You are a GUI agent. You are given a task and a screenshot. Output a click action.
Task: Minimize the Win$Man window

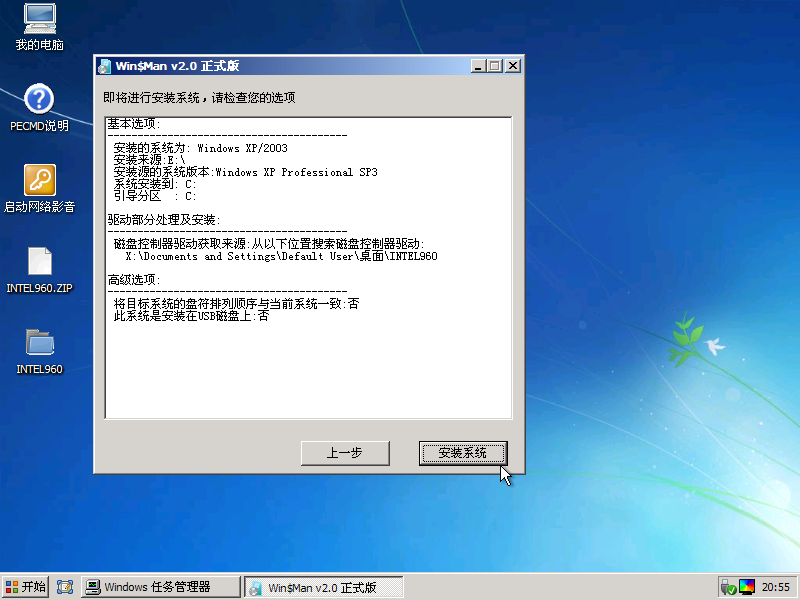(477, 66)
